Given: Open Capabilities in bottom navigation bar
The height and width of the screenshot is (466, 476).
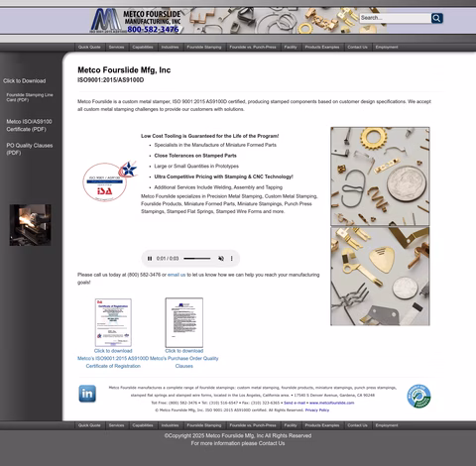Looking at the screenshot, I should 143,425.
